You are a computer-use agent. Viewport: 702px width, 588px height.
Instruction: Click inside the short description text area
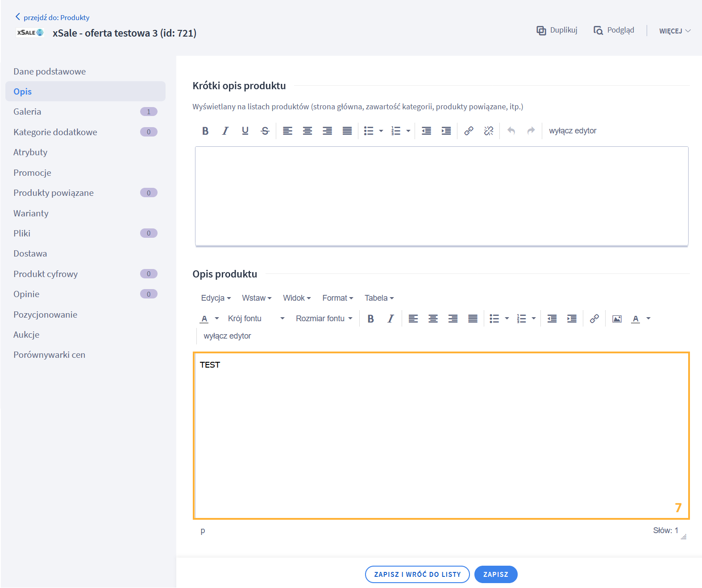coord(441,196)
